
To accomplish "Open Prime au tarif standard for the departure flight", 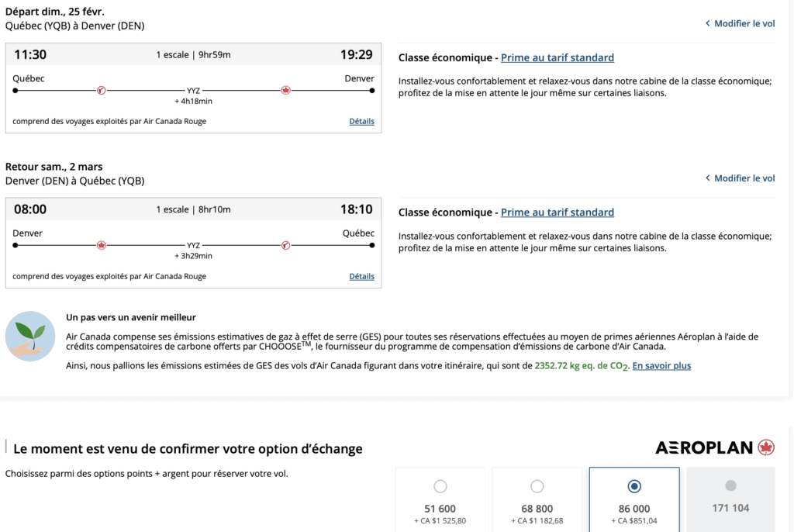I will tap(557, 58).
